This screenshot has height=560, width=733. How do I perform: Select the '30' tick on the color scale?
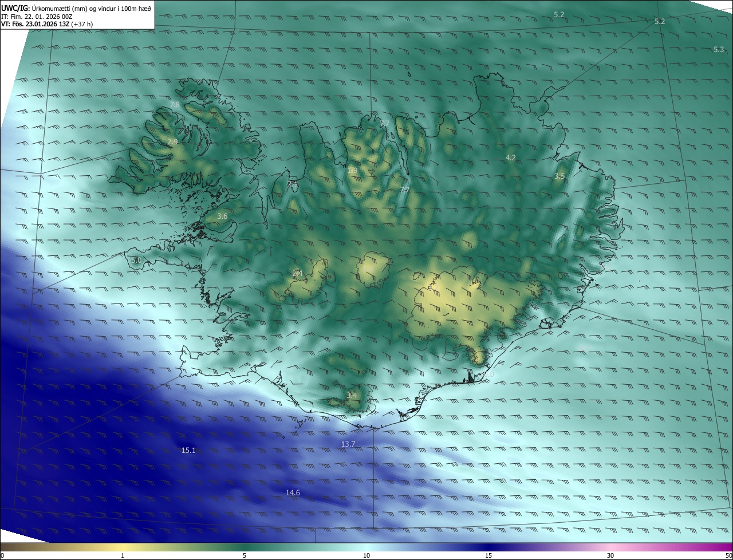click(610, 555)
